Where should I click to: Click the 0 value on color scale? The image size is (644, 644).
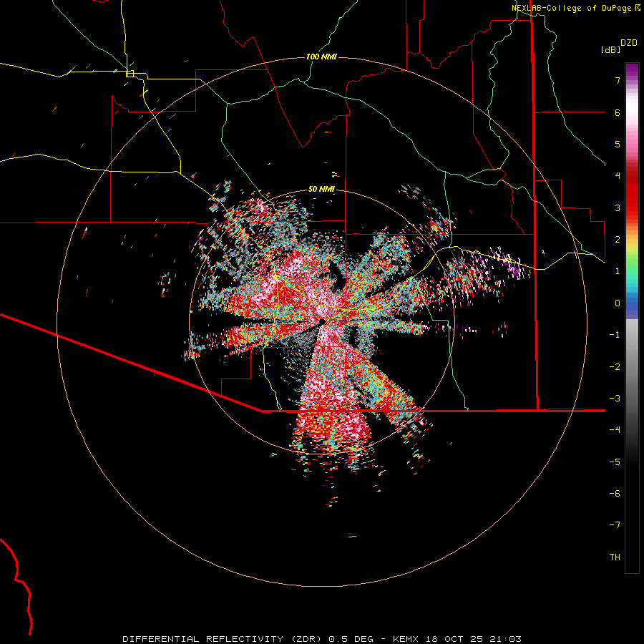click(x=618, y=303)
